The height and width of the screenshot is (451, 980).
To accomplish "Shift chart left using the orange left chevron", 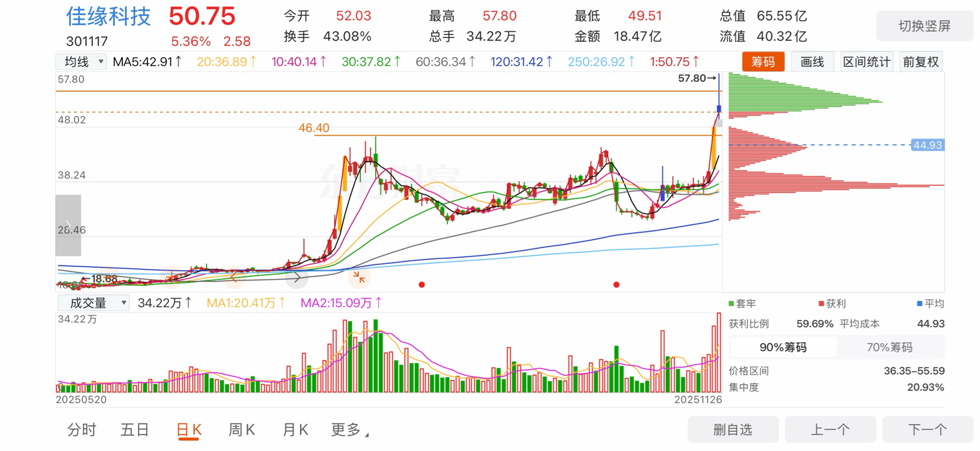I will pyautogui.click(x=234, y=277).
